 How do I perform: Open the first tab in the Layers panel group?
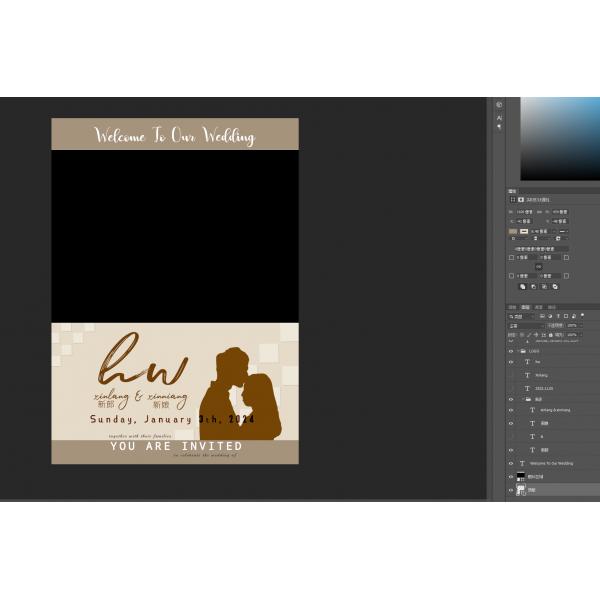512,307
